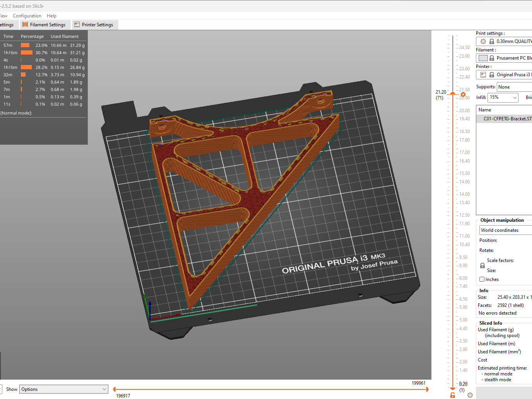532x399 pixels.
Task: Open the Supports dropdown showing None
Action: click(515, 87)
